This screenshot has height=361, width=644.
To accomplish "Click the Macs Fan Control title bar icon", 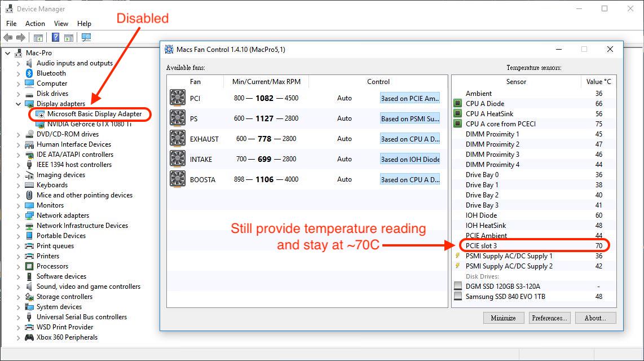I will pos(169,49).
